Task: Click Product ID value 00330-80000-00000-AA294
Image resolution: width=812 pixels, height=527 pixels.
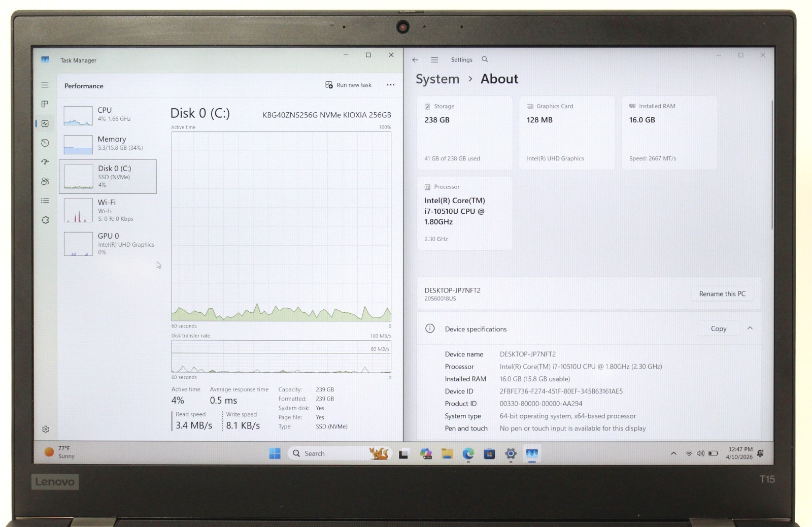Action: 541,404
